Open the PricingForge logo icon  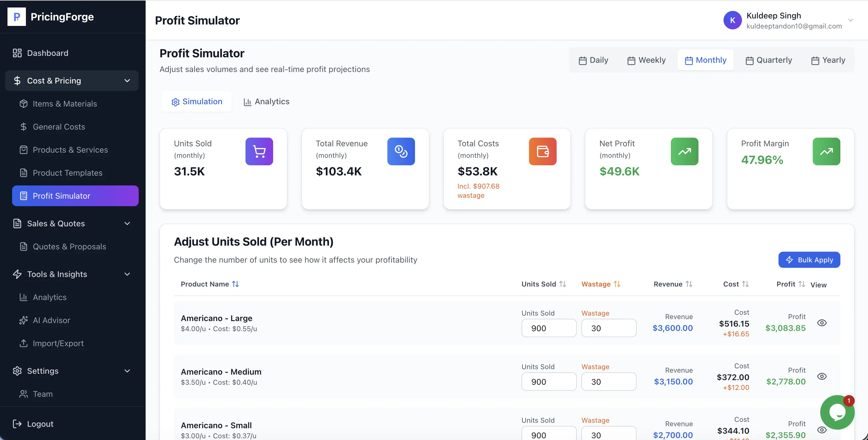click(17, 16)
